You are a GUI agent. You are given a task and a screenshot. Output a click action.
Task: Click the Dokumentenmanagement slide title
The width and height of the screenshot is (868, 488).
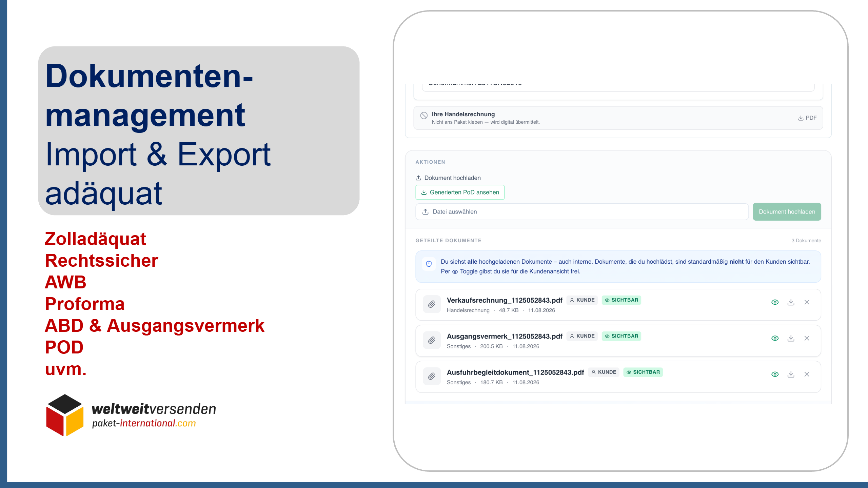(149, 96)
